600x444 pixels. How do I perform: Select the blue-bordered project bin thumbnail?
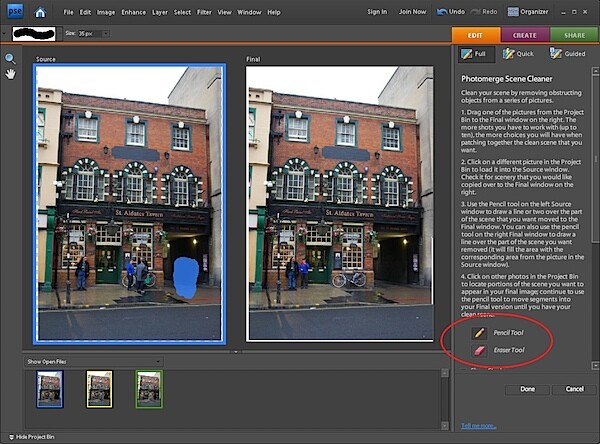pyautogui.click(x=50, y=389)
